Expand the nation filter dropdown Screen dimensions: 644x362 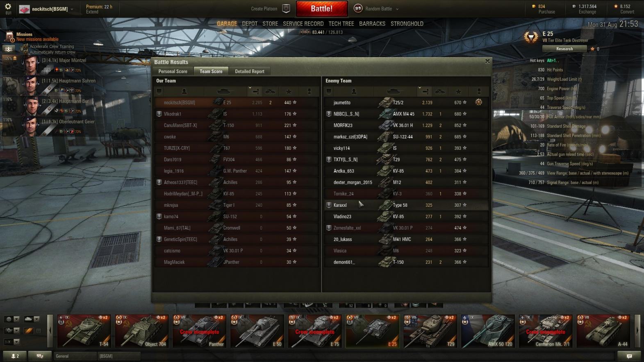[16, 319]
